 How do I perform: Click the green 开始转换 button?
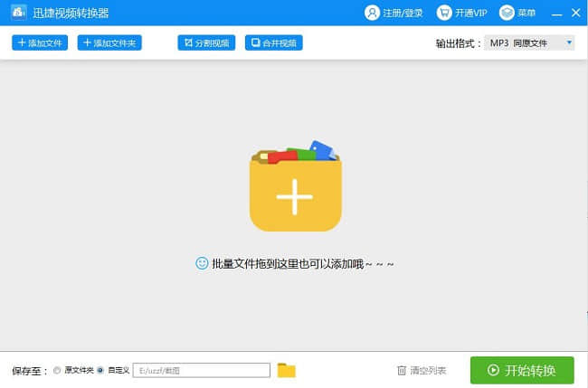click(x=522, y=371)
